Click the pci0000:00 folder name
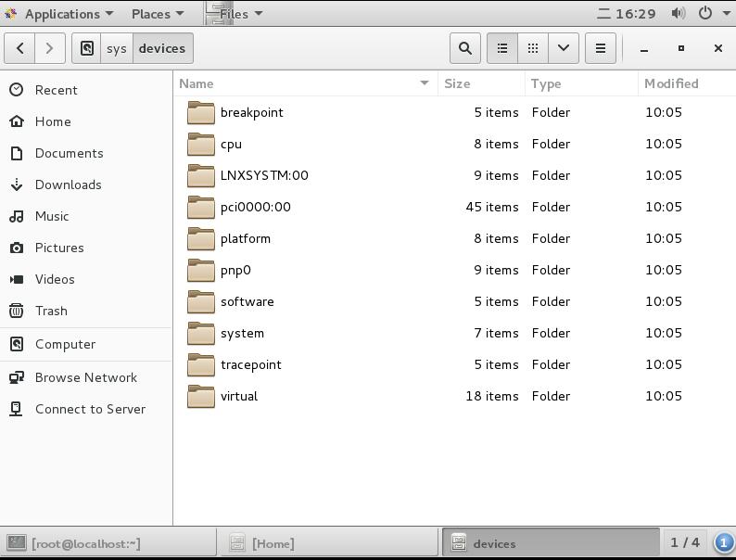The height and width of the screenshot is (560, 736). click(x=255, y=207)
